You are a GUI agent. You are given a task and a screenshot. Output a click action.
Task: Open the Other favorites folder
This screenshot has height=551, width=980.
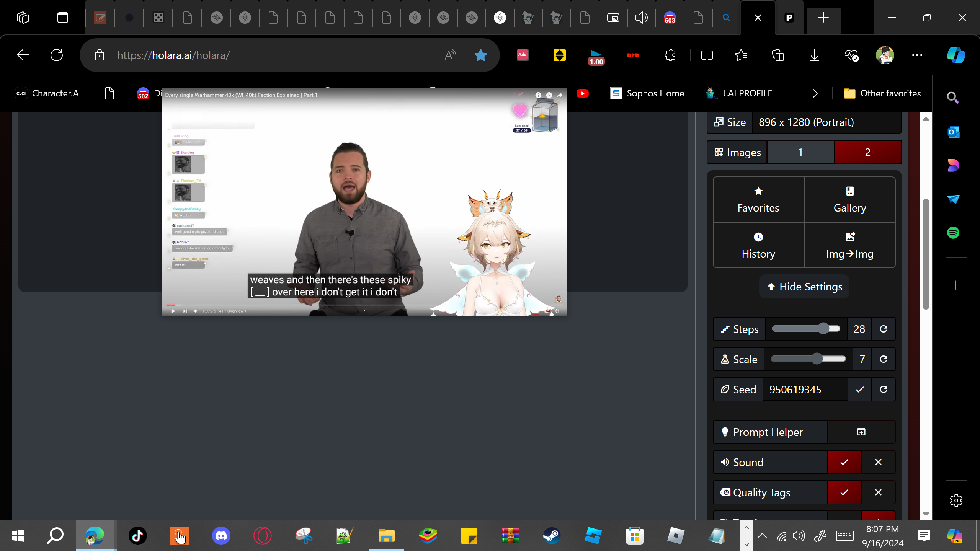[x=882, y=93]
